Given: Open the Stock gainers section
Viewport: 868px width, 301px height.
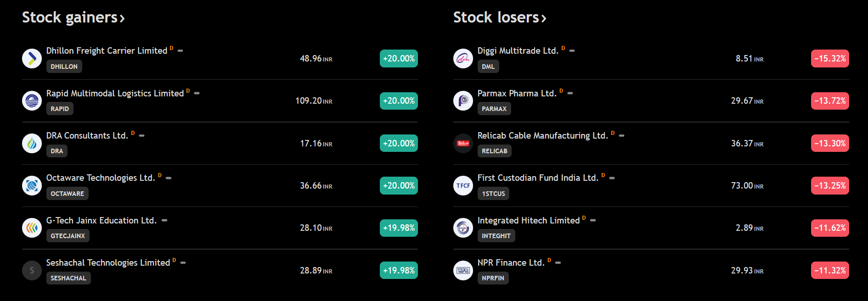Looking at the screenshot, I should (x=73, y=17).
